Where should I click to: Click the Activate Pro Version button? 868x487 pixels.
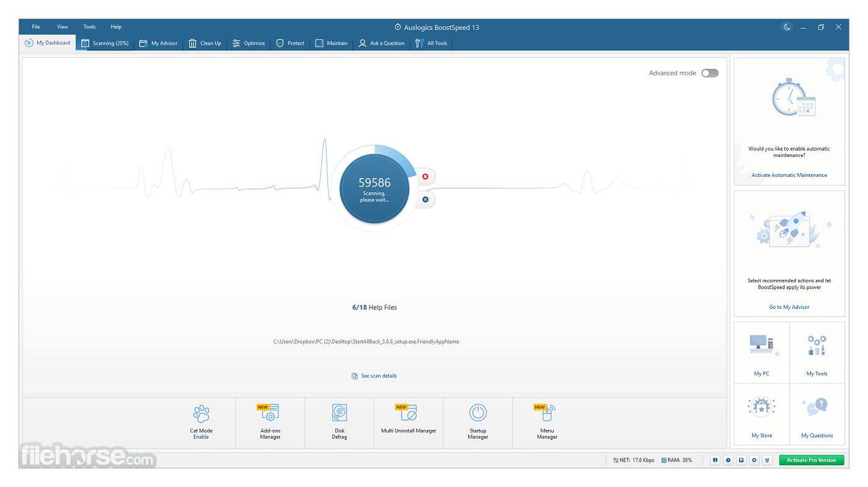pos(811,460)
